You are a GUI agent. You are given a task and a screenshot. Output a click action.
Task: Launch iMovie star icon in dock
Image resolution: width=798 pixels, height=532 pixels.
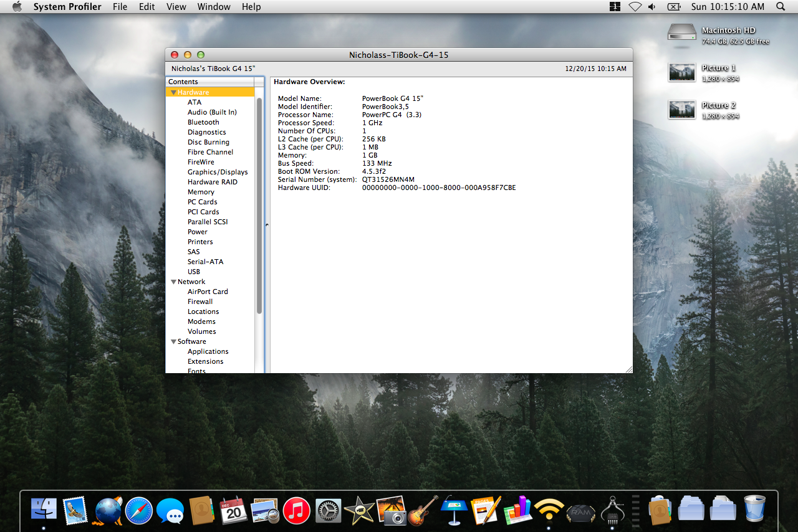point(359,510)
